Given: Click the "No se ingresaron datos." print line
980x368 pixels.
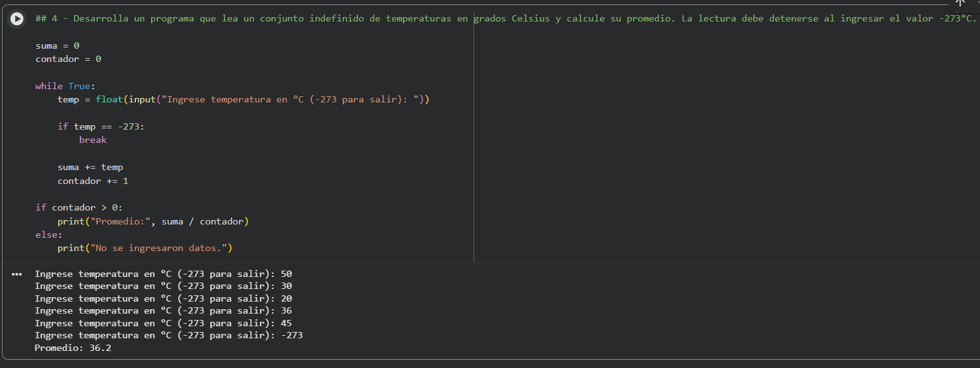Looking at the screenshot, I should [x=145, y=248].
